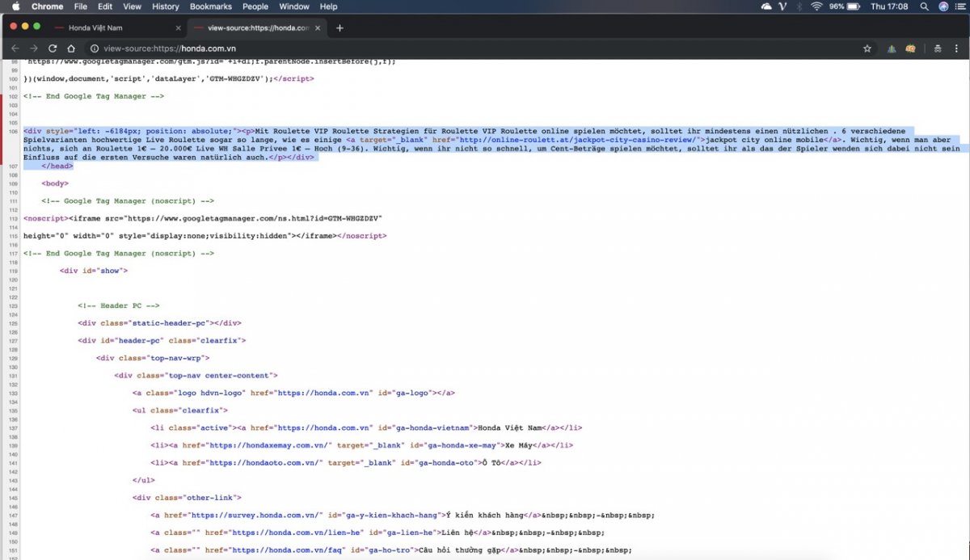Click the 'Google Tag Manager (noscript)' comment on line 111
This screenshot has width=970, height=560.
pyautogui.click(x=128, y=201)
